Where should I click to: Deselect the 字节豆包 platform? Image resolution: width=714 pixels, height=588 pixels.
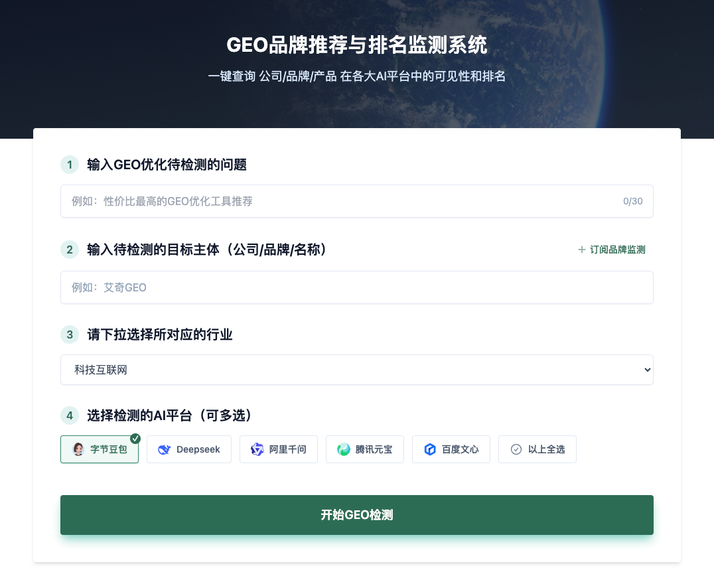coord(100,449)
